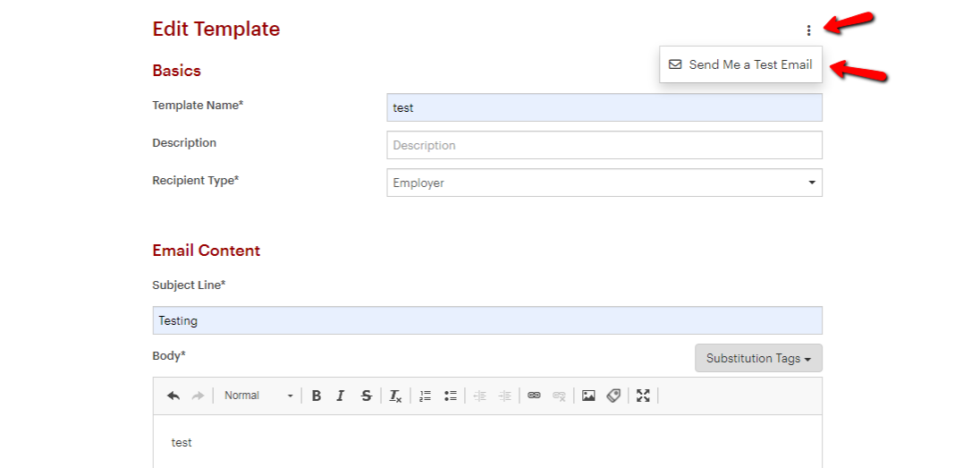Viewport: 980px width, 468px height.
Task: Insert a numbered list
Action: click(x=426, y=396)
